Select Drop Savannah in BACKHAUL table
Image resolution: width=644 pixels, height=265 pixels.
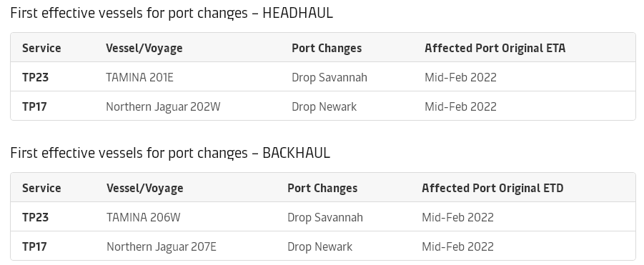(x=325, y=217)
